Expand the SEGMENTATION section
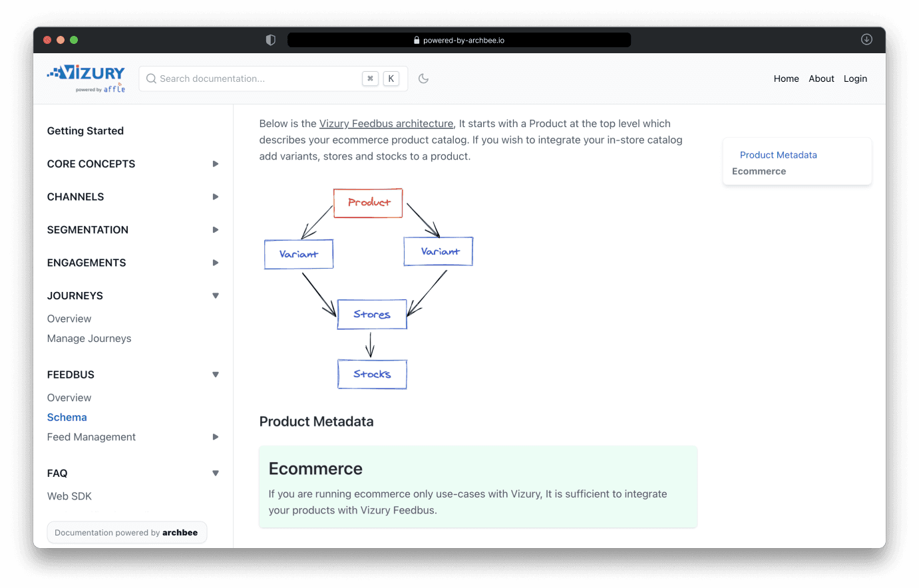This screenshot has height=588, width=919. click(x=215, y=229)
